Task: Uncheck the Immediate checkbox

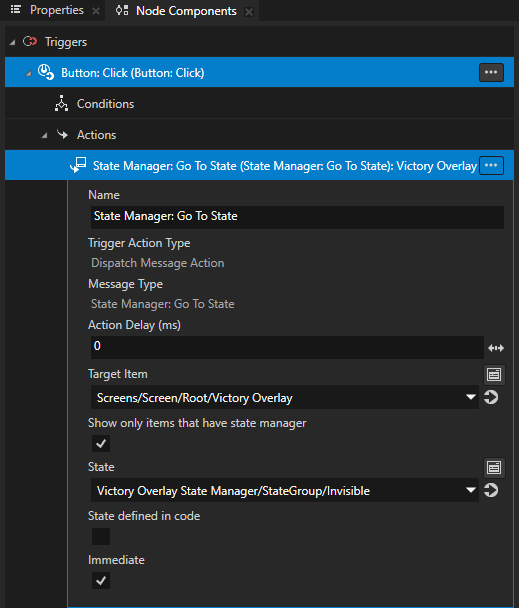Action: (101, 580)
